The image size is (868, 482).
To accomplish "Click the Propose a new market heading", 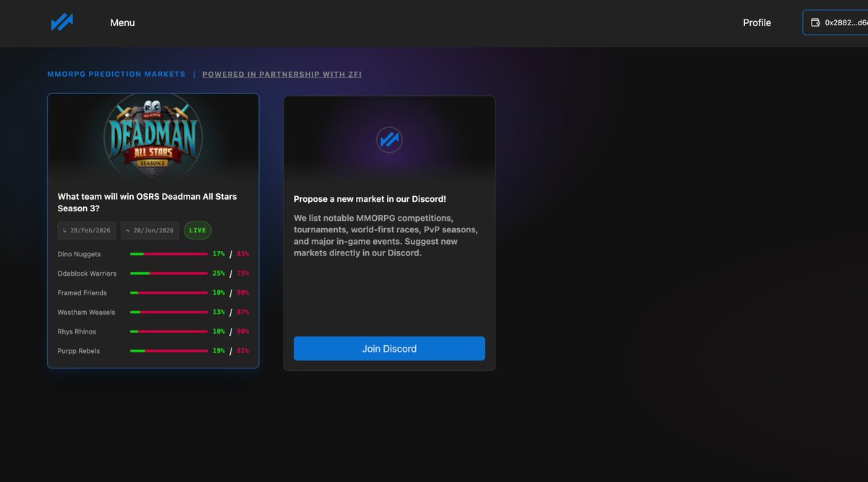I will [370, 199].
